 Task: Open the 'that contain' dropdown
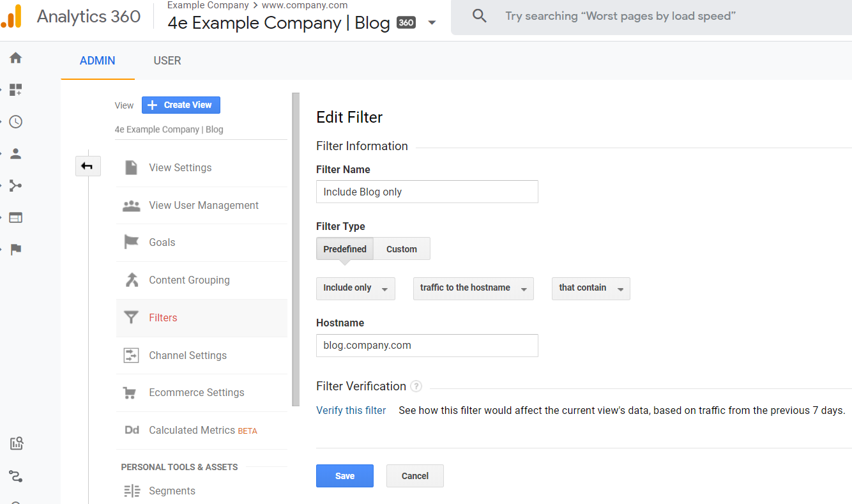[x=591, y=288]
